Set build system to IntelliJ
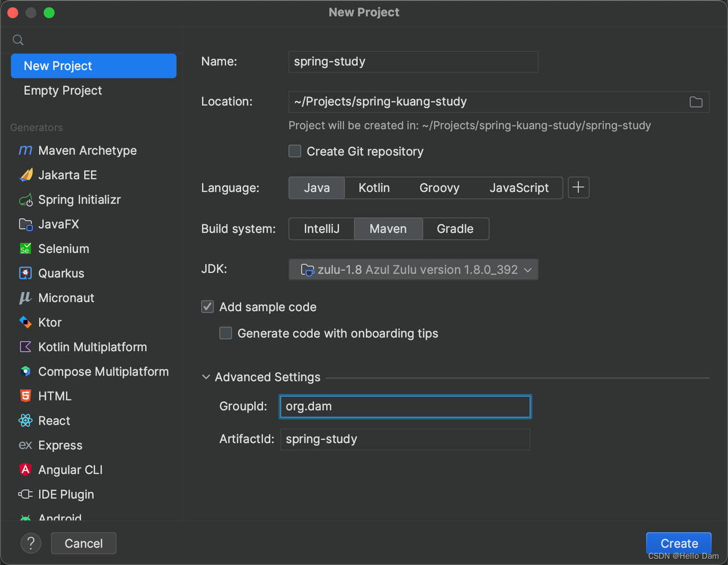 click(x=321, y=229)
